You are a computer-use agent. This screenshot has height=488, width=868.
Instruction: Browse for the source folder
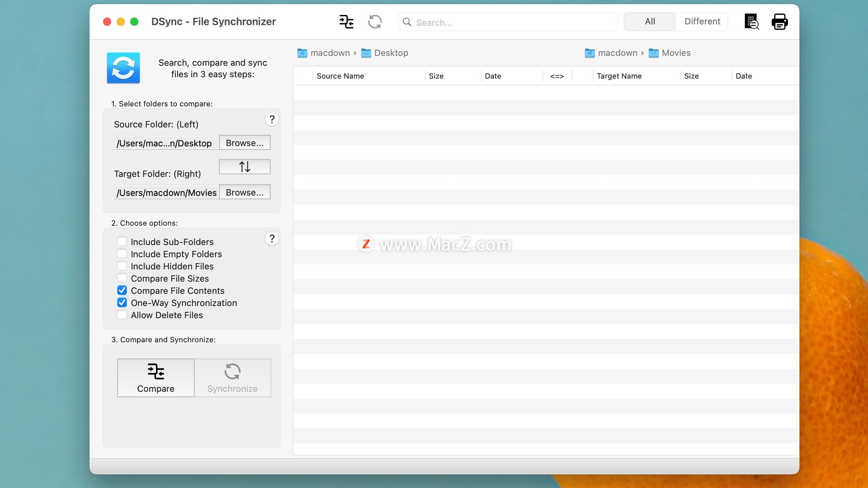[x=245, y=143]
